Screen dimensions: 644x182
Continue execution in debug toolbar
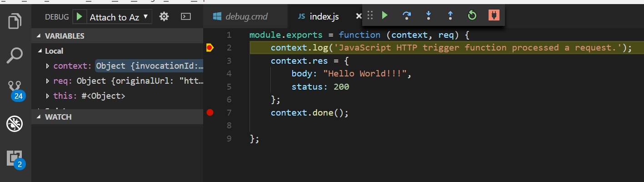[x=384, y=15]
